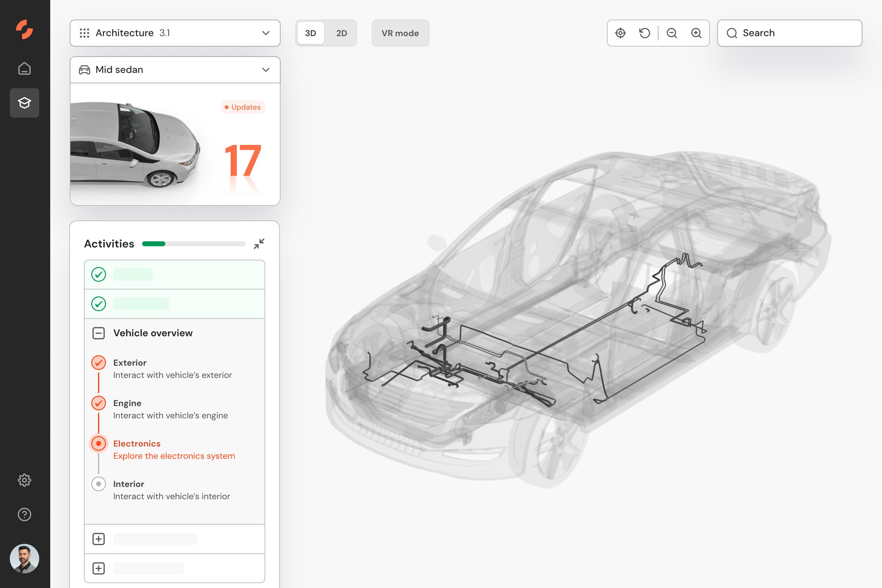Click the Activities progress bar

coord(194,244)
